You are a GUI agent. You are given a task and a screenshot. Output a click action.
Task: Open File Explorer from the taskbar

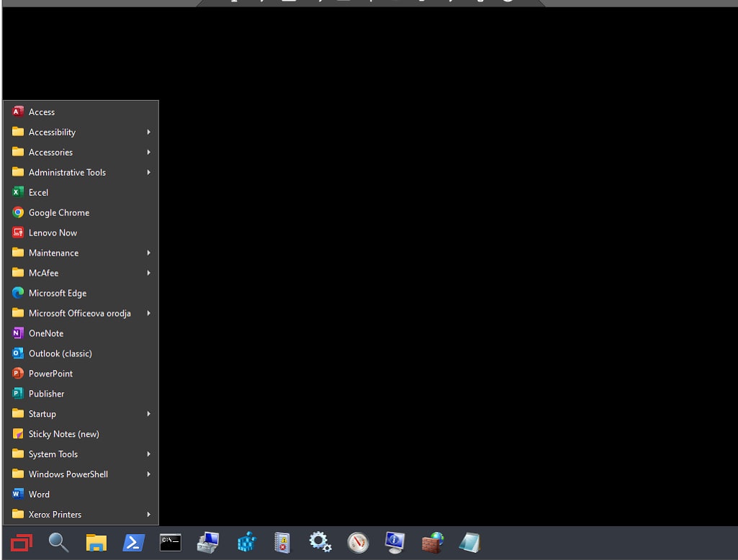[x=96, y=543]
